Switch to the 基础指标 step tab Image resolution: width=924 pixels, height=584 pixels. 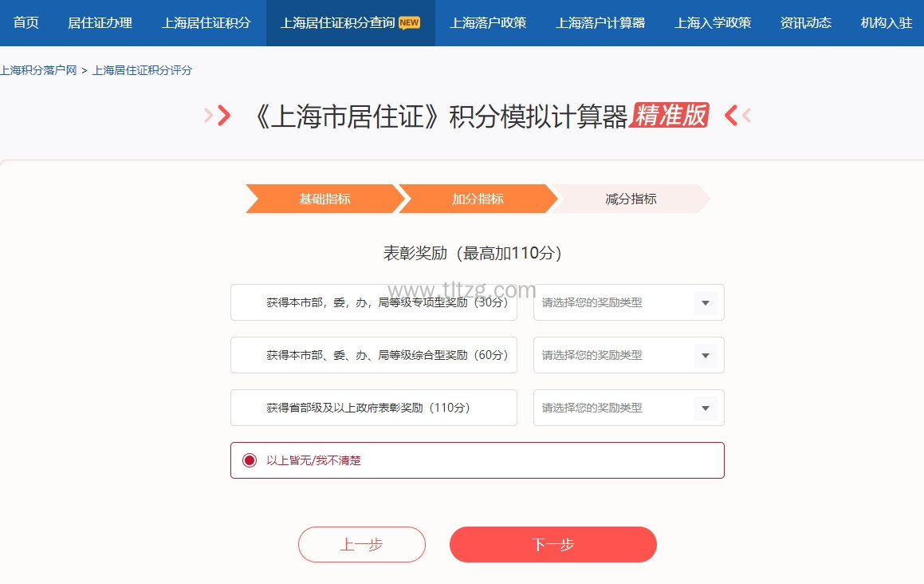324,199
